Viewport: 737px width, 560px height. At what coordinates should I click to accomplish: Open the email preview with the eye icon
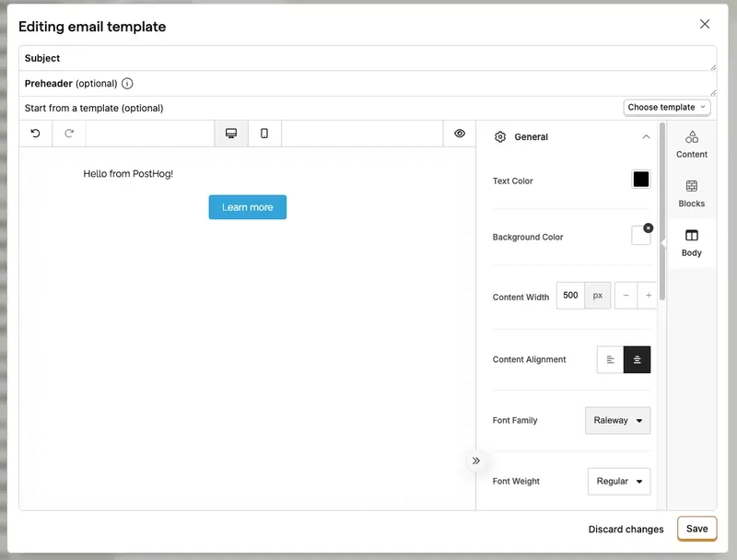tap(460, 133)
